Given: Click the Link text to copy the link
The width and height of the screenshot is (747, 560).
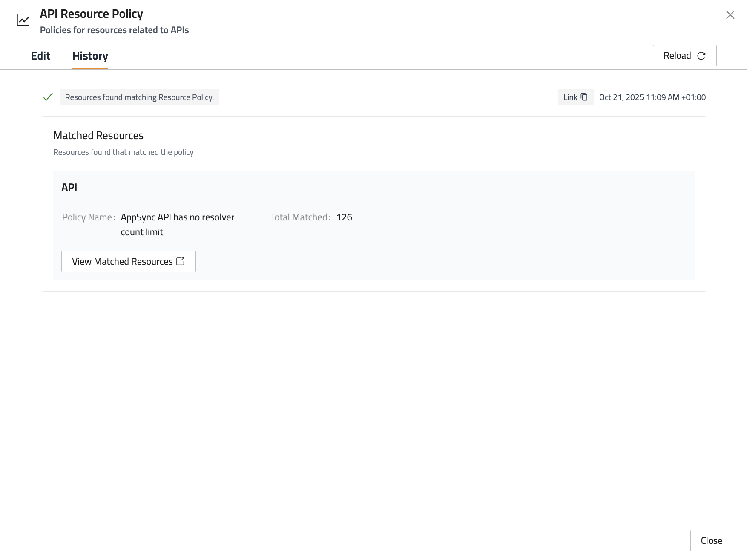Looking at the screenshot, I should [x=570, y=97].
